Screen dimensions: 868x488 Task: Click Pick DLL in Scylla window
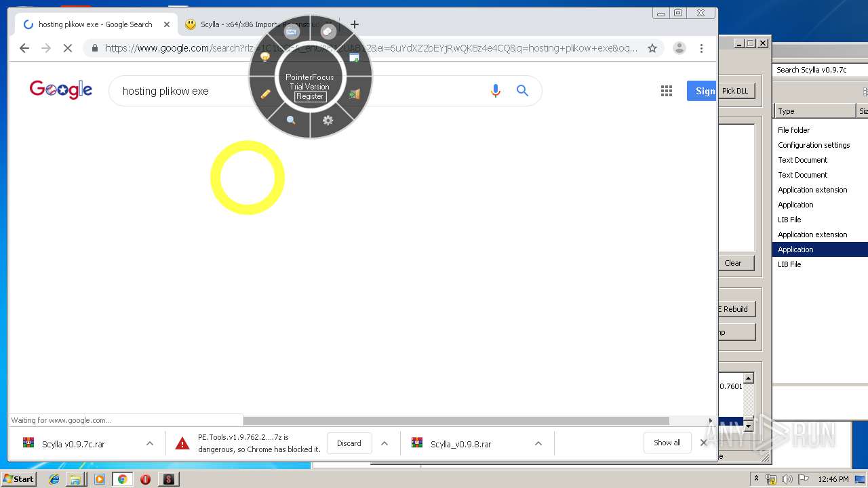[735, 91]
